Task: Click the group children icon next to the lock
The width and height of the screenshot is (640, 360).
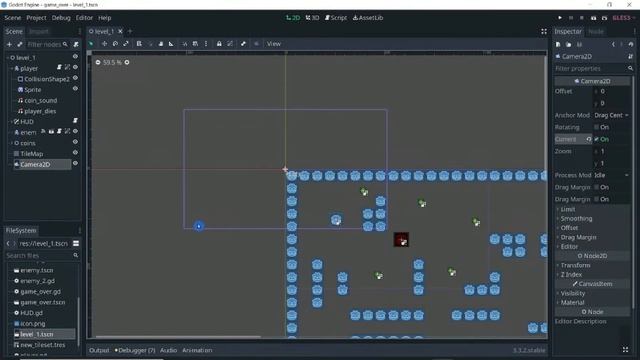Action: click(x=230, y=44)
